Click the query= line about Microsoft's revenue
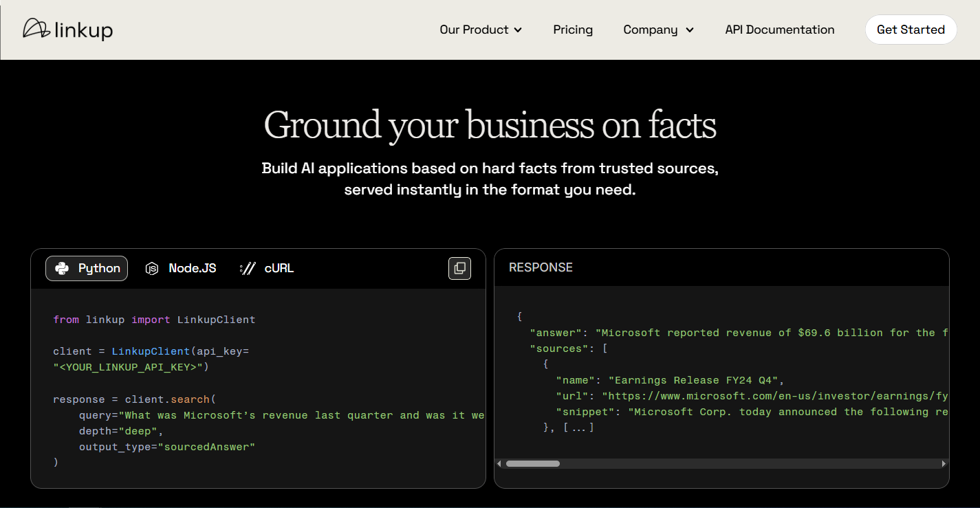980x508 pixels. 282,415
